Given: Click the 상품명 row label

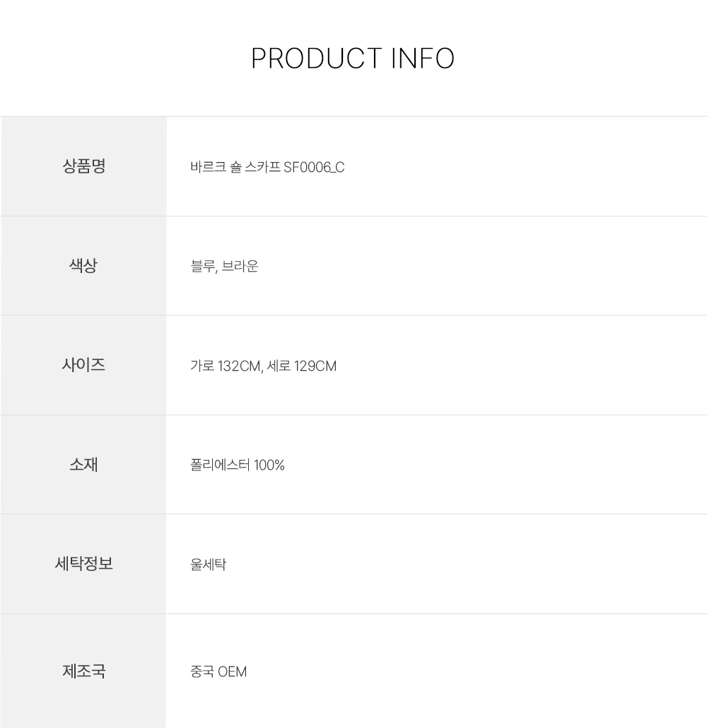Looking at the screenshot, I should [x=84, y=167].
